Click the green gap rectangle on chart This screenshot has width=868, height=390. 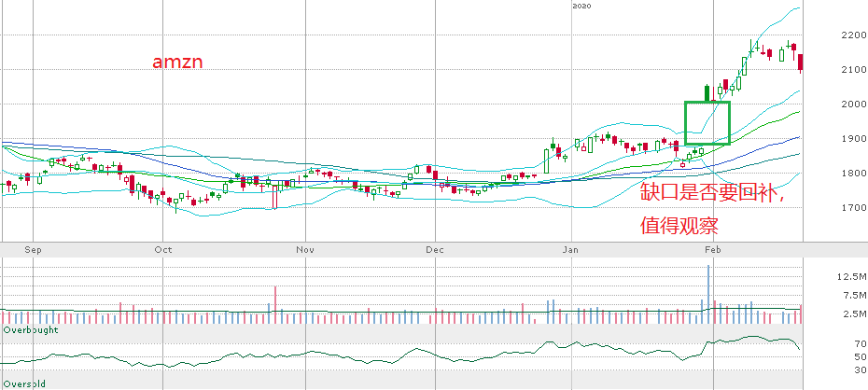707,122
